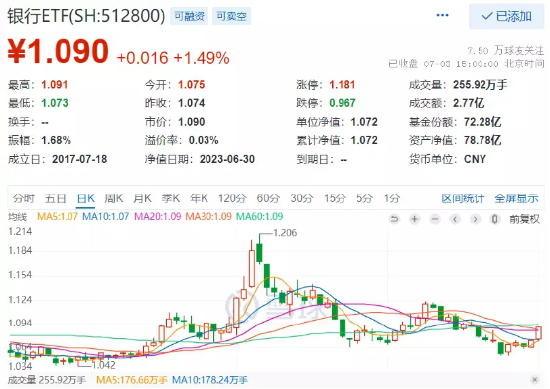Click the MA10:1.07 moving average label
Screen dimensions: 550x389
pos(106,216)
